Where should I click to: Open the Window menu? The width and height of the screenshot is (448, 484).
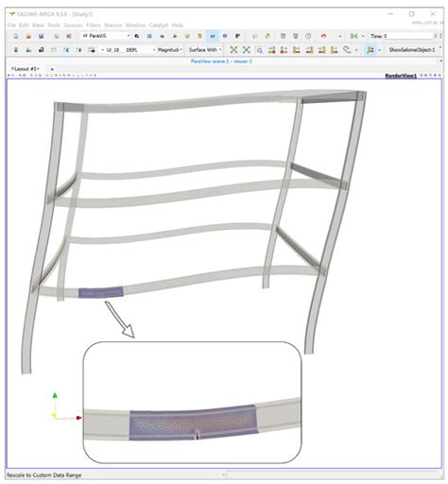click(135, 26)
